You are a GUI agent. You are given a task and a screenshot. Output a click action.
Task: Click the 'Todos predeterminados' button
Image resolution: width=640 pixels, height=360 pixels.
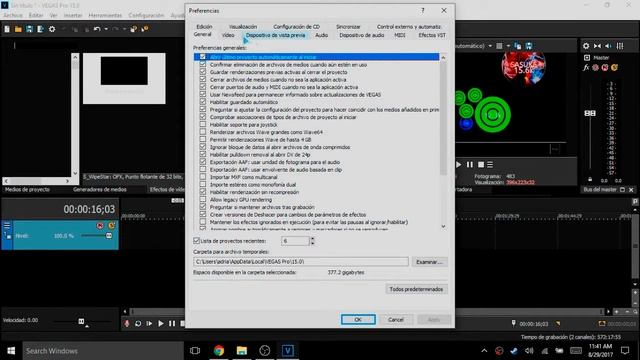coord(416,289)
